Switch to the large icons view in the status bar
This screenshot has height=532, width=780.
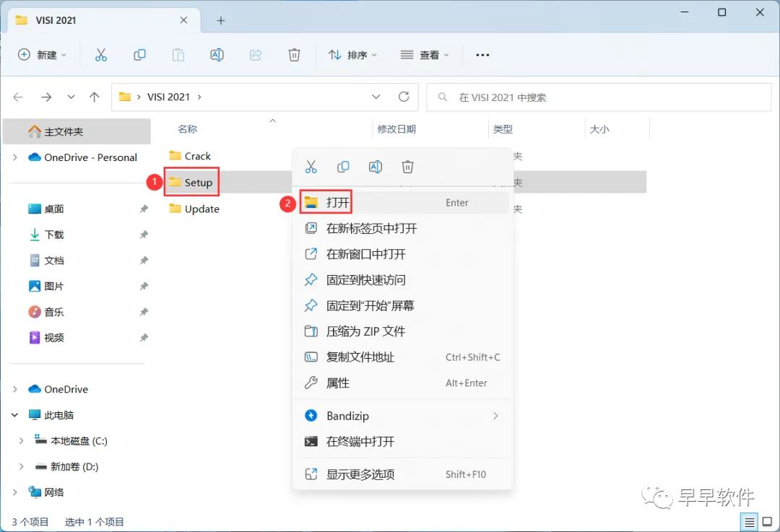(x=767, y=522)
